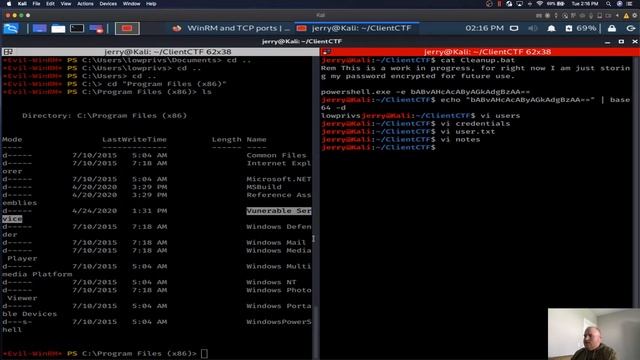Click the VirtualBox yellow warning triangle status icon

pyautogui.click(x=626, y=16)
